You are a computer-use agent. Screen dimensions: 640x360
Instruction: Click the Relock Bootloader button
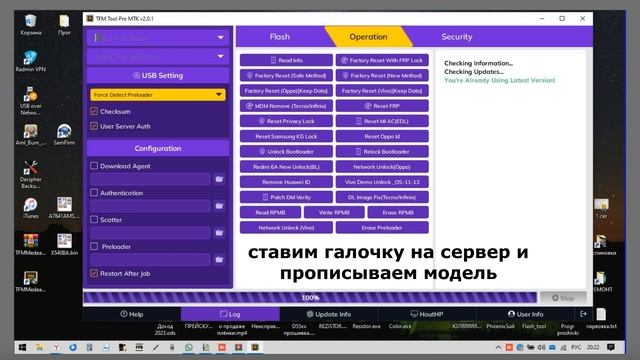point(382,151)
